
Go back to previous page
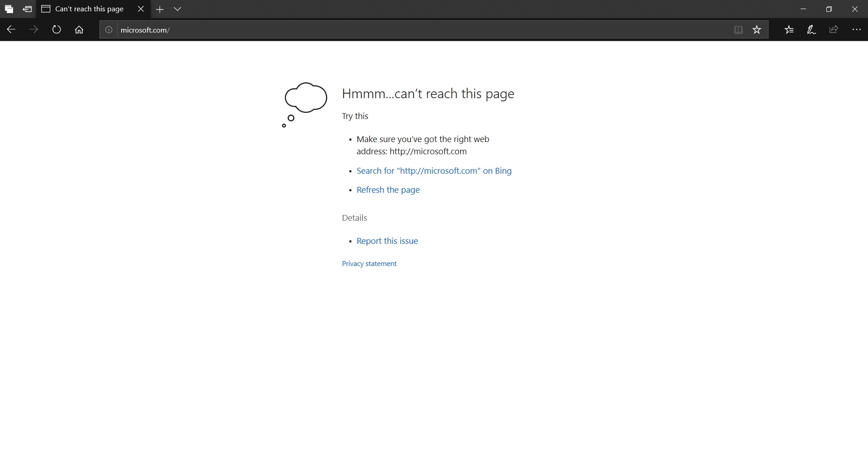tap(11, 30)
